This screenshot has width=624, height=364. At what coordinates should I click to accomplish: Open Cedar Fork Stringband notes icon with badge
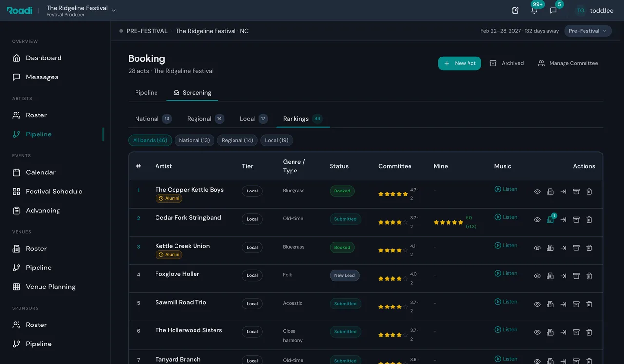(550, 220)
